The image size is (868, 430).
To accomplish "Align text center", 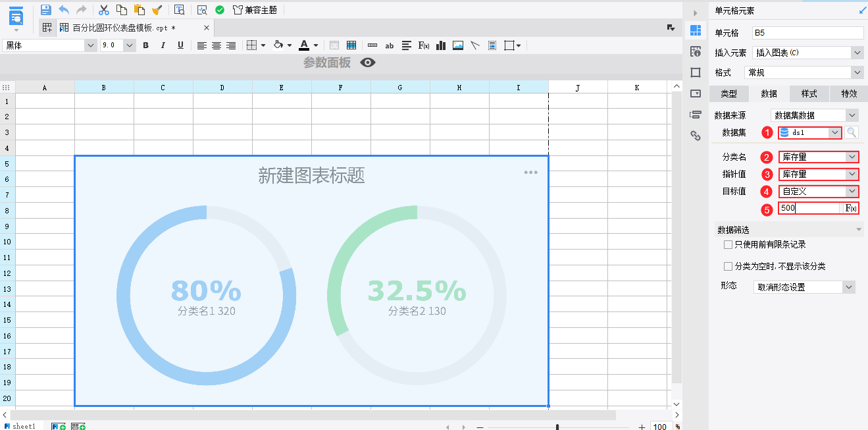I will (217, 45).
